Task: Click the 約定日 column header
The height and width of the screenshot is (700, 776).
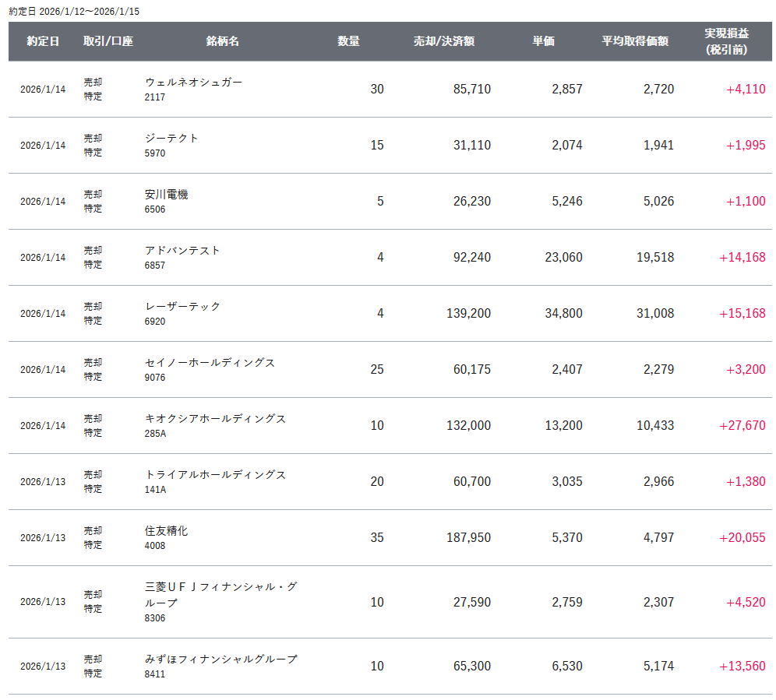Action: pos(43,41)
